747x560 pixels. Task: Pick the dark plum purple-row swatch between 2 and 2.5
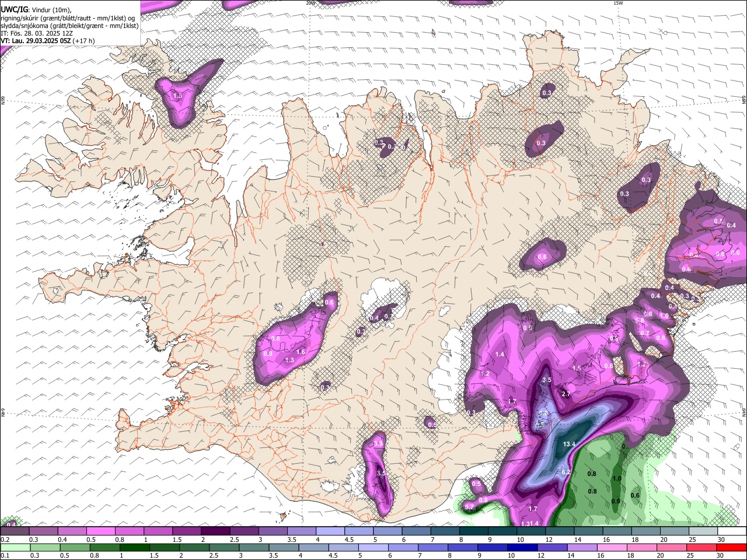tap(215, 531)
